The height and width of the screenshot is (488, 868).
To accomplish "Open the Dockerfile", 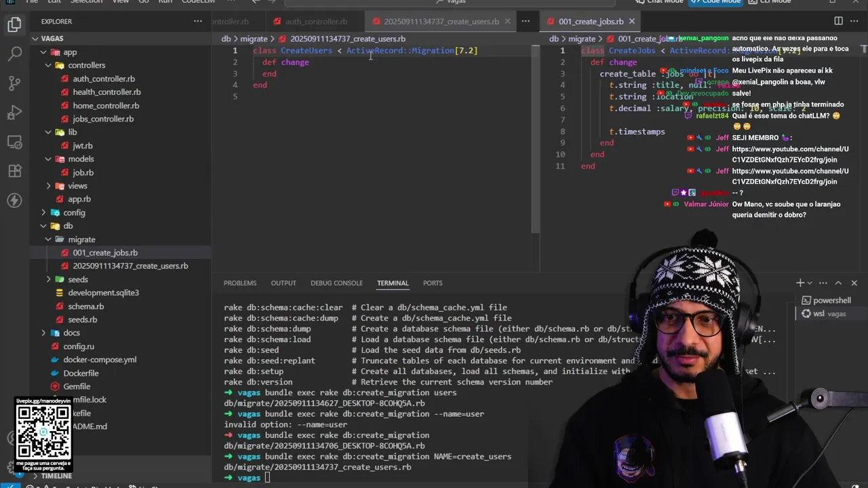I will tap(81, 373).
